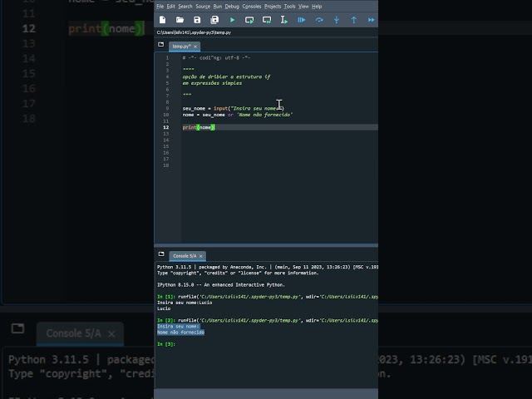Click line number 12 in editor gutter
Image resolution: width=532 pixels, height=399 pixels.
pos(166,127)
